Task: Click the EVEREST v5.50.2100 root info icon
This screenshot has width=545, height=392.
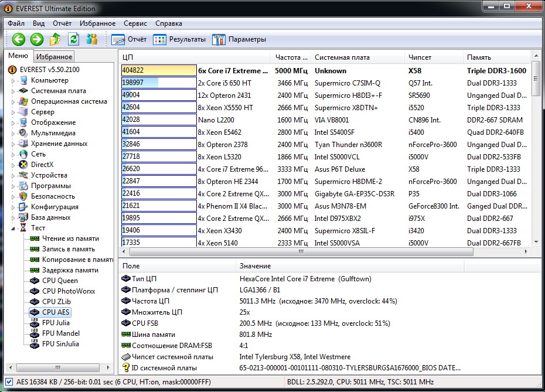Action: (x=12, y=70)
